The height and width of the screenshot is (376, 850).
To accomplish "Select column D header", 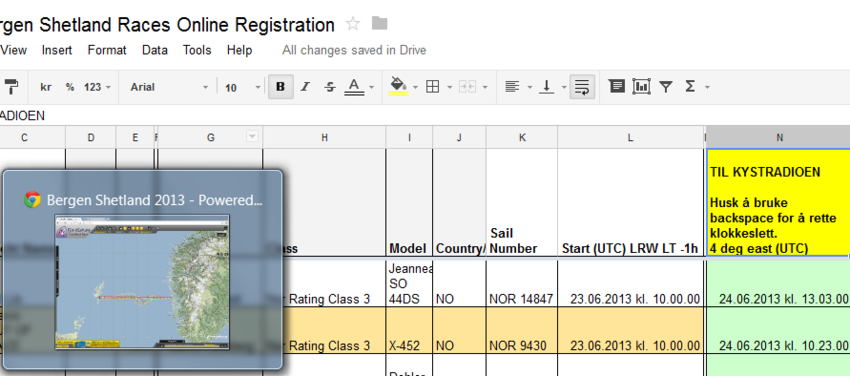I will click(x=91, y=138).
